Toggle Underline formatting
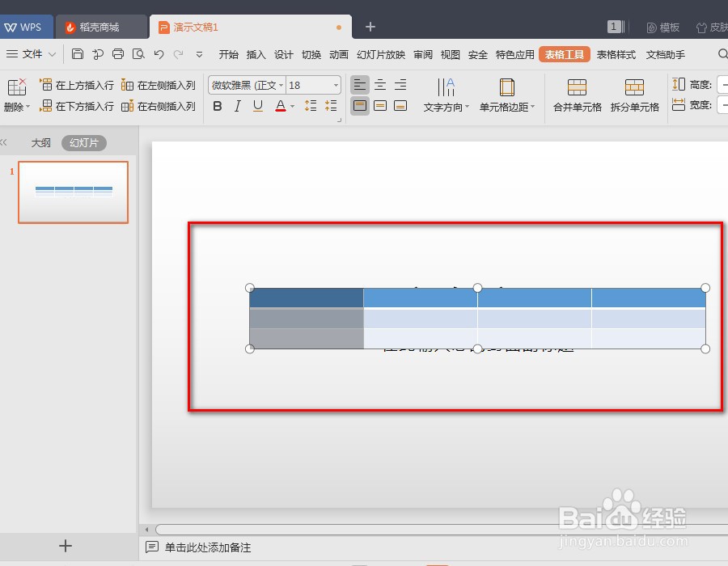This screenshot has height=566, width=728. tap(258, 106)
